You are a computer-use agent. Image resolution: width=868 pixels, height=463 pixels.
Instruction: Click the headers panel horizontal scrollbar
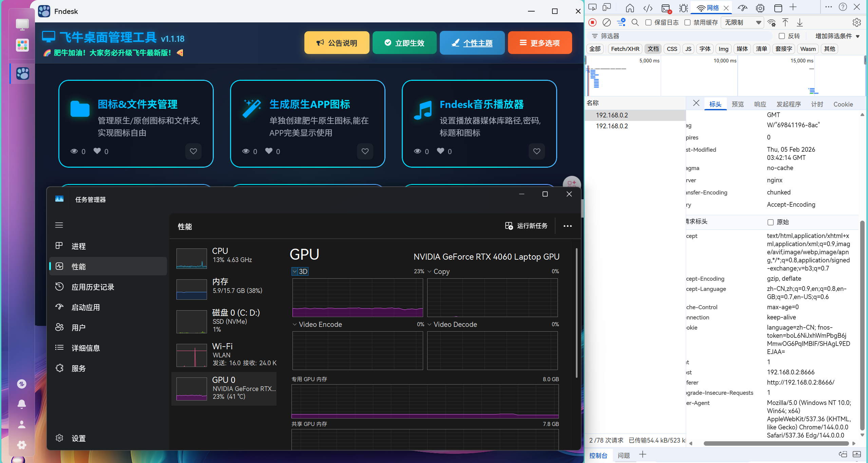click(776, 443)
